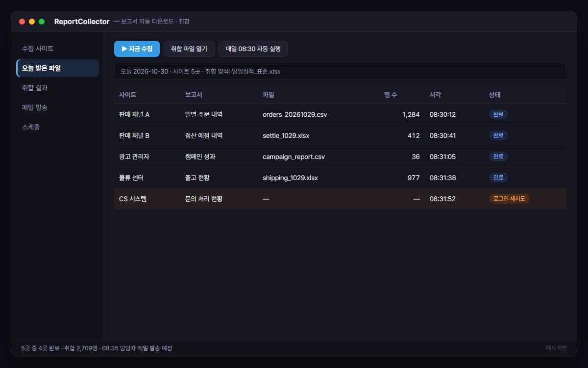Click the green maximize window button

[x=42, y=22]
